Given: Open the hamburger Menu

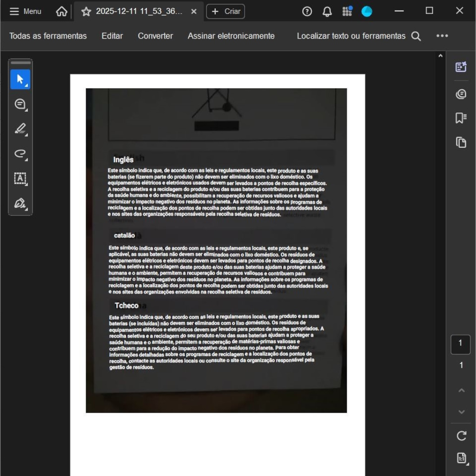Looking at the screenshot, I should click(25, 12).
